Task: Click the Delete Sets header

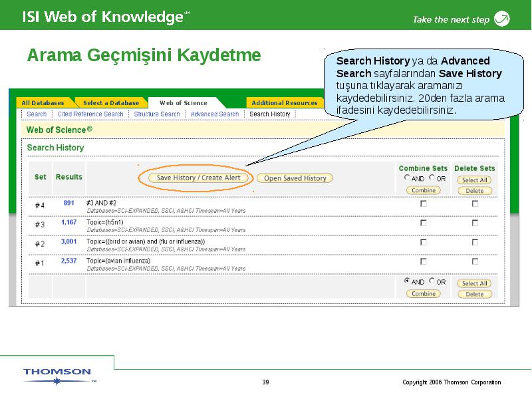Action: (x=475, y=168)
